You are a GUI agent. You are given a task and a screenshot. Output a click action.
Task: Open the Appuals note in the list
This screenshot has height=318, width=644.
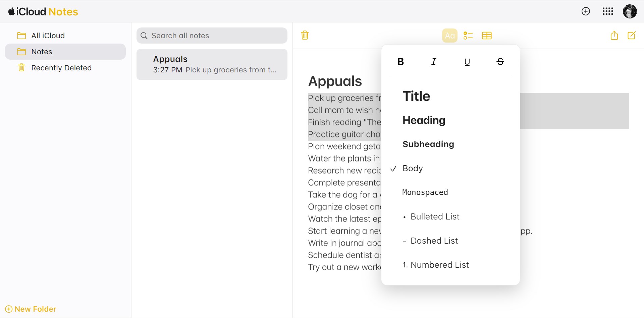[x=212, y=65]
